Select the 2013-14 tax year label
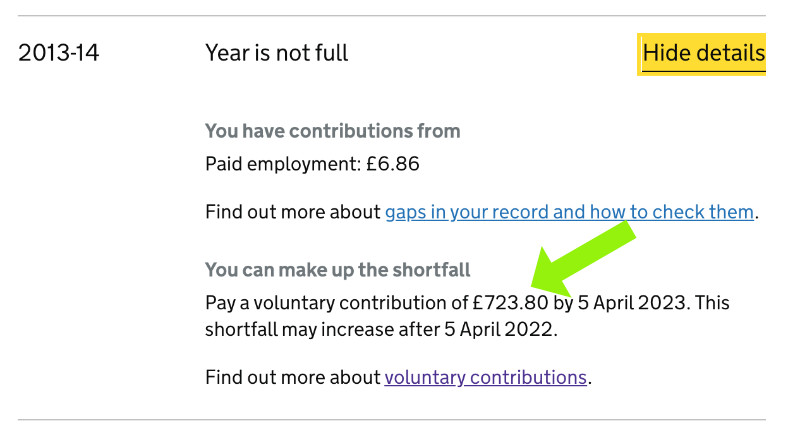The width and height of the screenshot is (800, 428). (59, 53)
